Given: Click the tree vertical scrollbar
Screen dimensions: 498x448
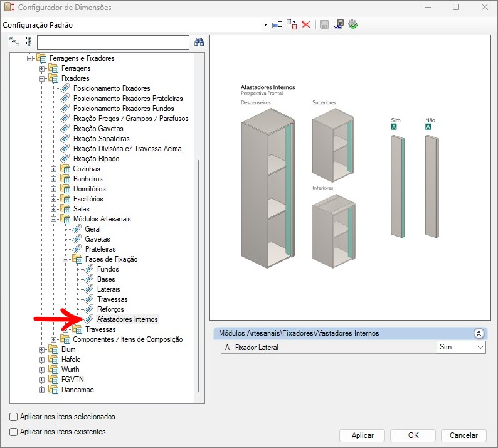Looking at the screenshot, I should (x=199, y=276).
